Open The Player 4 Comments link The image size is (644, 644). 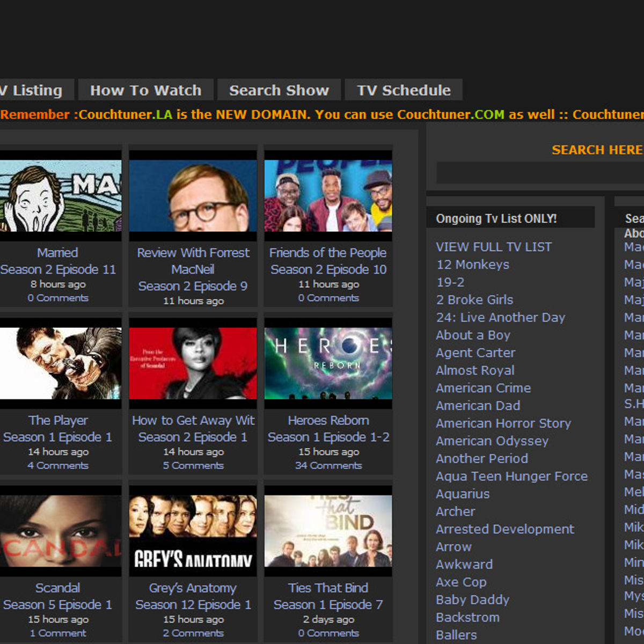point(58,465)
